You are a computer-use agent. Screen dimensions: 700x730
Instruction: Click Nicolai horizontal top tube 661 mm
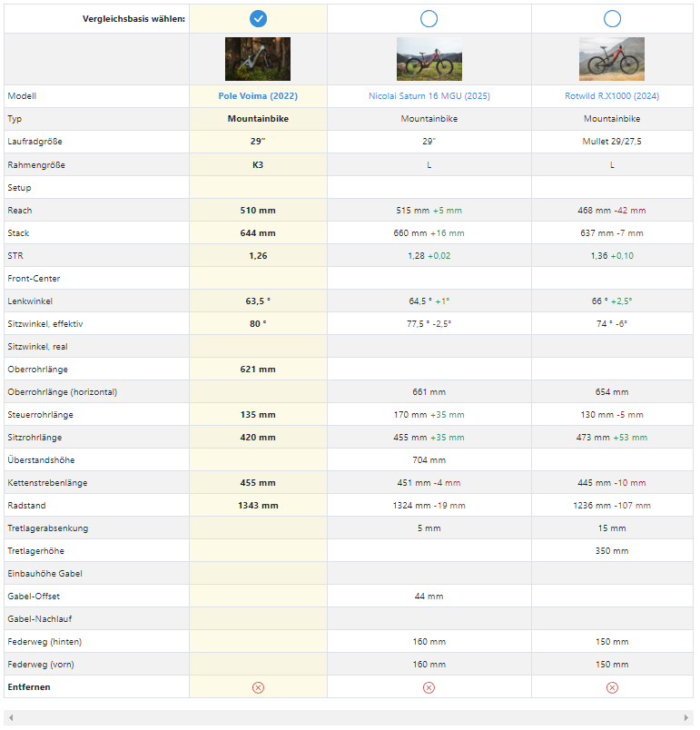429,392
